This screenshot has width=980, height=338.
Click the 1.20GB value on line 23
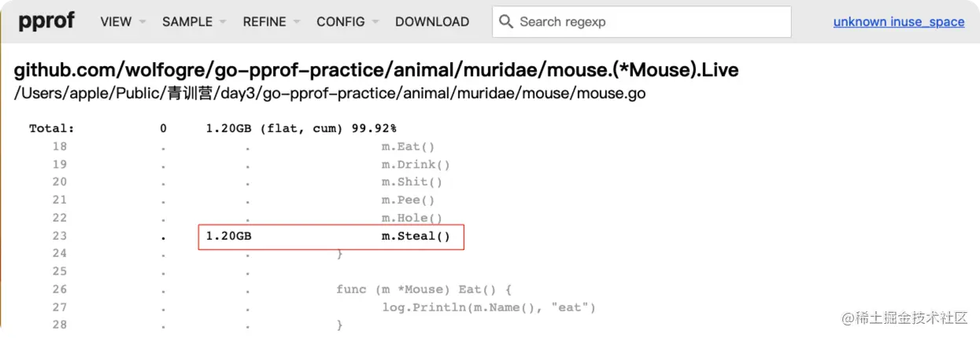tap(228, 236)
